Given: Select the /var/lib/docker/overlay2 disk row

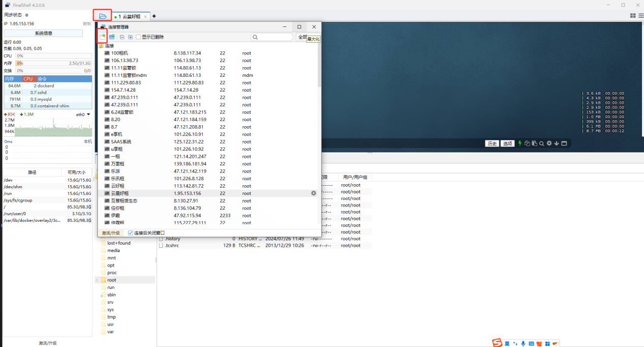Looking at the screenshot, I should [47, 220].
